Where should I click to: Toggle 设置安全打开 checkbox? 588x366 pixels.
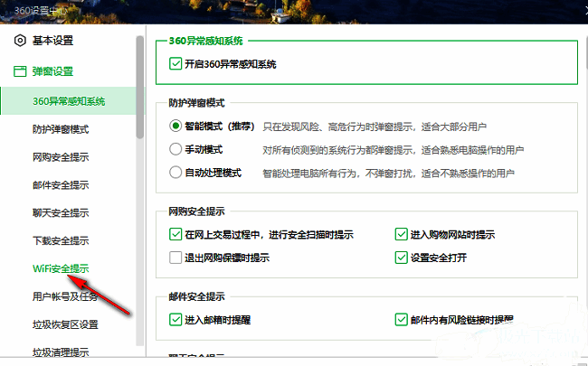[x=402, y=258]
